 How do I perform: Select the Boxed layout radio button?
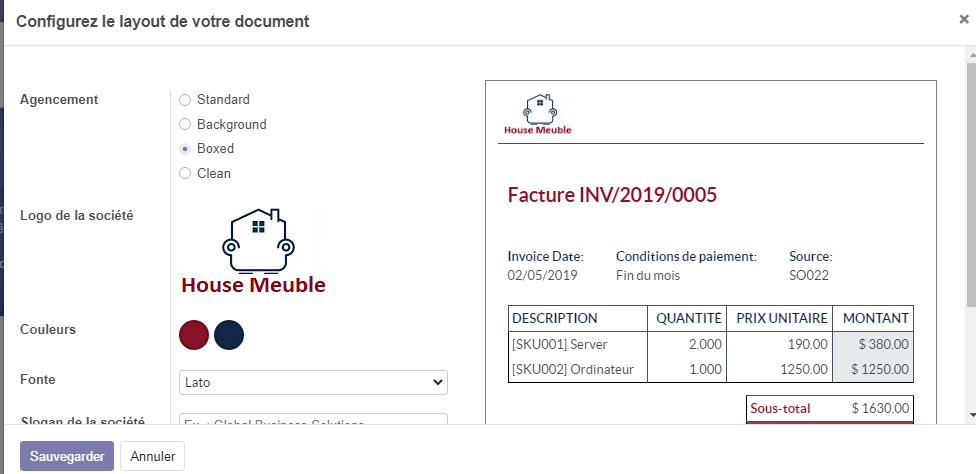tap(185, 149)
